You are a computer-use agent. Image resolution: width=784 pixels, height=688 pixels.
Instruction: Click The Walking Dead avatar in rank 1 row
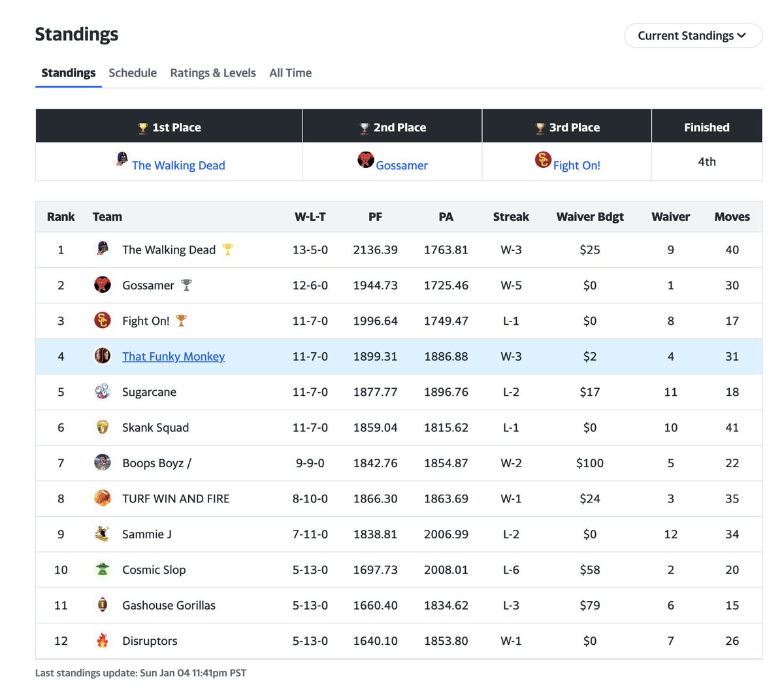[103, 249]
